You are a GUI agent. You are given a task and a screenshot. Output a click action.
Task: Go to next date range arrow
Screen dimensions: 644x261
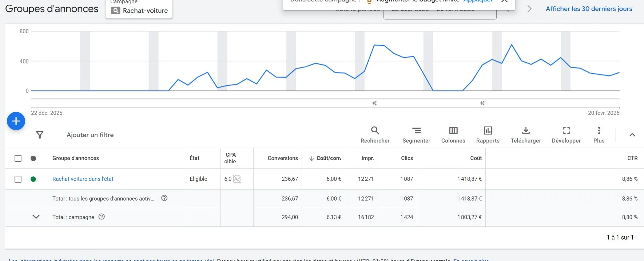(x=529, y=9)
